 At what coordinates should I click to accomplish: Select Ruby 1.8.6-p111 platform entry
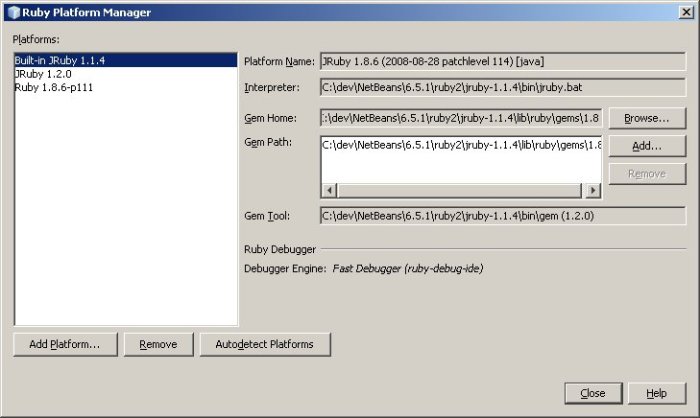125,88
